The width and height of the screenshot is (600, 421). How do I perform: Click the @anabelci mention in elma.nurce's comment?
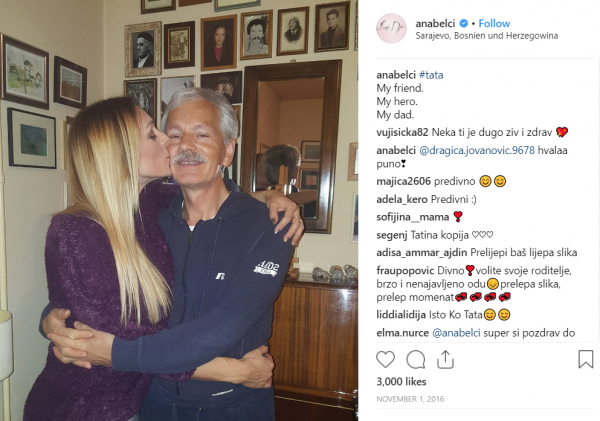coord(456,333)
